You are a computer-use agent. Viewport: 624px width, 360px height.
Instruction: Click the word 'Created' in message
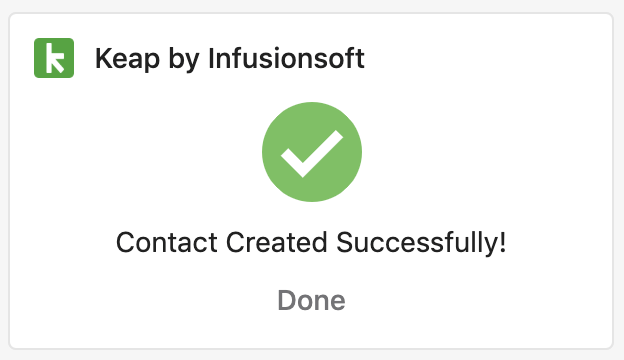click(x=277, y=242)
